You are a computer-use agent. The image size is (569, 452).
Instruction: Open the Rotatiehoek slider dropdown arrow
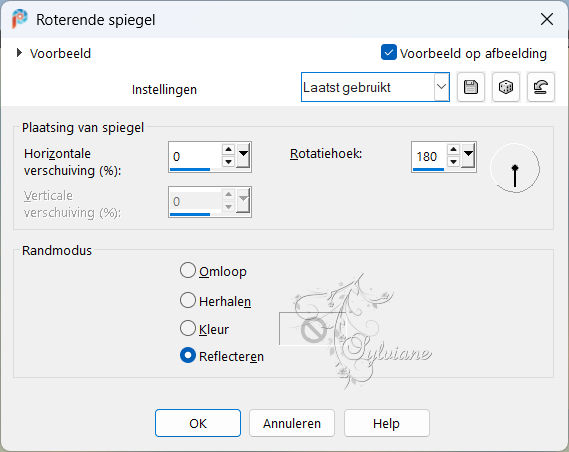click(468, 155)
